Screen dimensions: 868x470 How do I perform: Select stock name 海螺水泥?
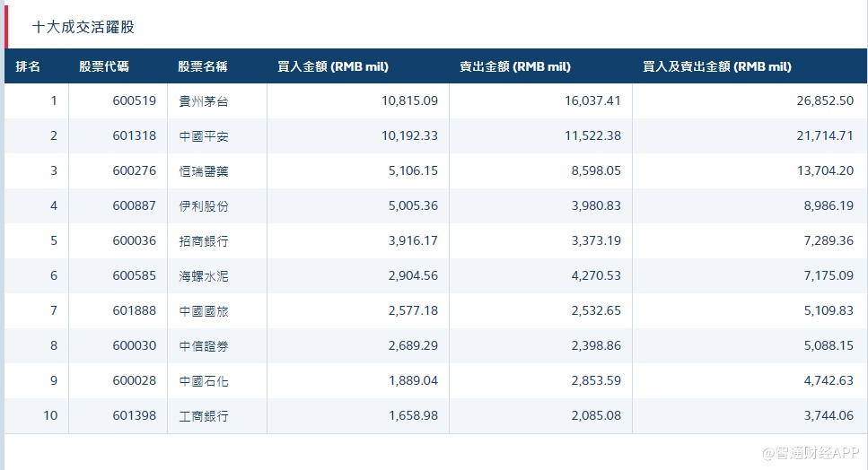coord(203,276)
